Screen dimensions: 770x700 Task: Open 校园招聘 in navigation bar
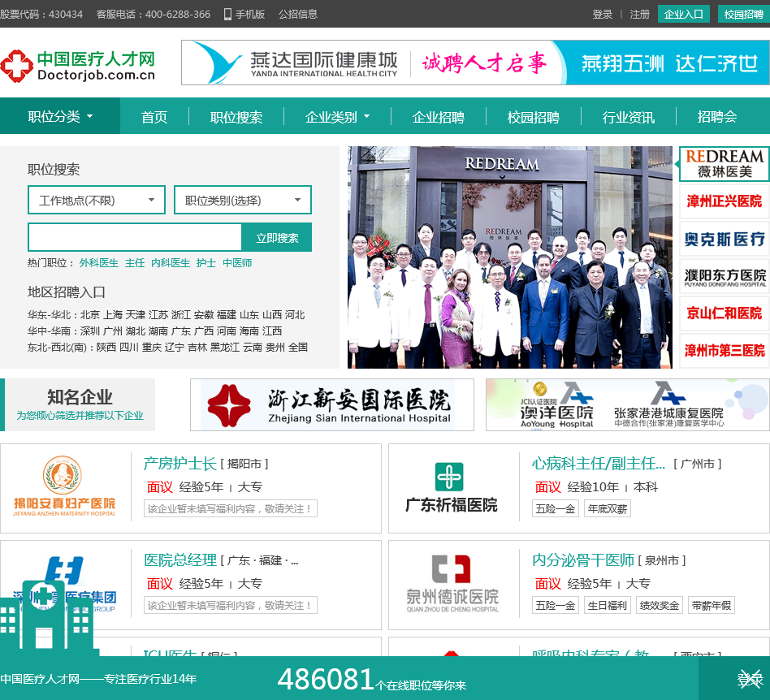[x=534, y=117]
